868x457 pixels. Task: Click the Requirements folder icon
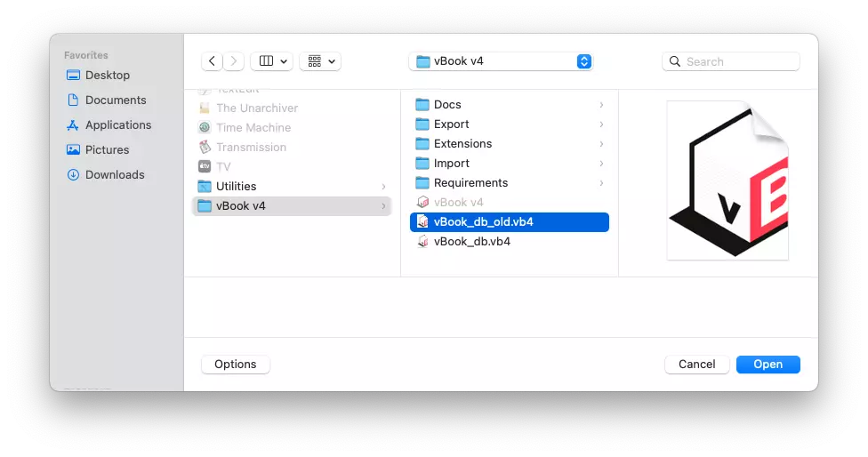point(422,182)
